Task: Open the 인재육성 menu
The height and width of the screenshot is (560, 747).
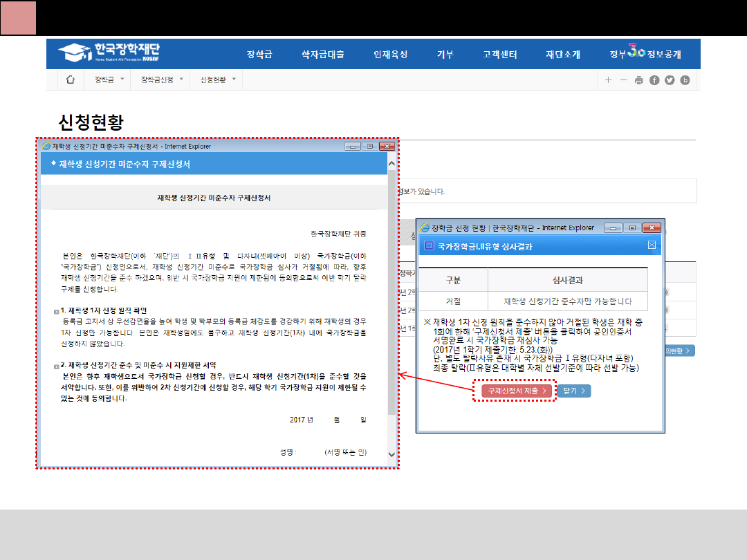Action: (x=390, y=55)
